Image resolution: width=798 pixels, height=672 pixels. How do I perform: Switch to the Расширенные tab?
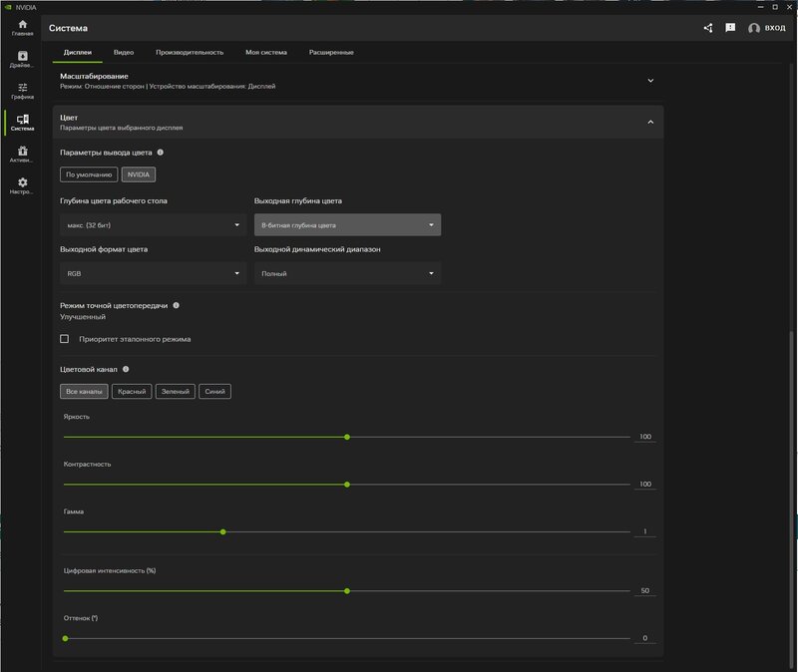pyautogui.click(x=331, y=52)
